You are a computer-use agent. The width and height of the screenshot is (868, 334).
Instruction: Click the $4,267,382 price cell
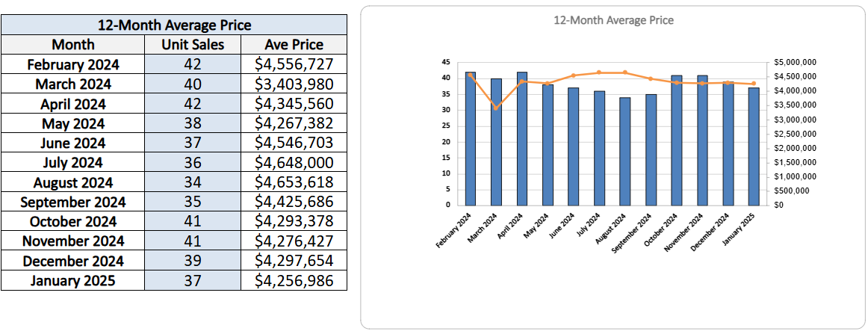coord(294,123)
